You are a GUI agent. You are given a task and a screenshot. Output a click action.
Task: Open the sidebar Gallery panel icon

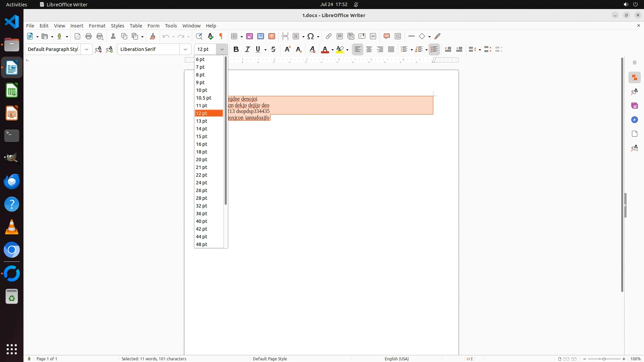634,106
